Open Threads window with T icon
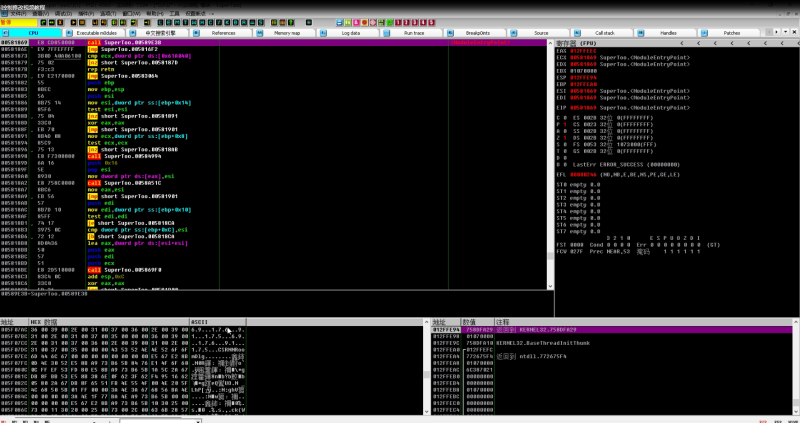Screen dimensions: 800x423 click(185, 22)
